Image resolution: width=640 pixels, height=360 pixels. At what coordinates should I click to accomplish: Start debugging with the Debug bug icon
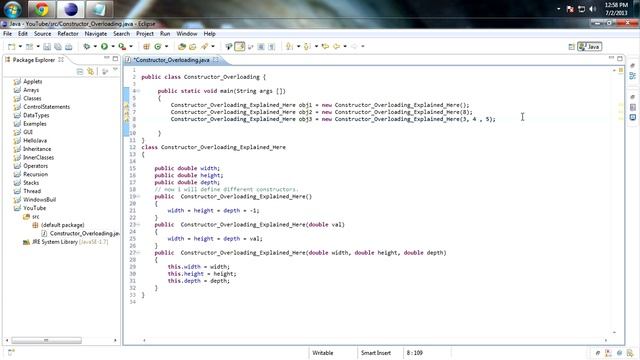click(87, 47)
